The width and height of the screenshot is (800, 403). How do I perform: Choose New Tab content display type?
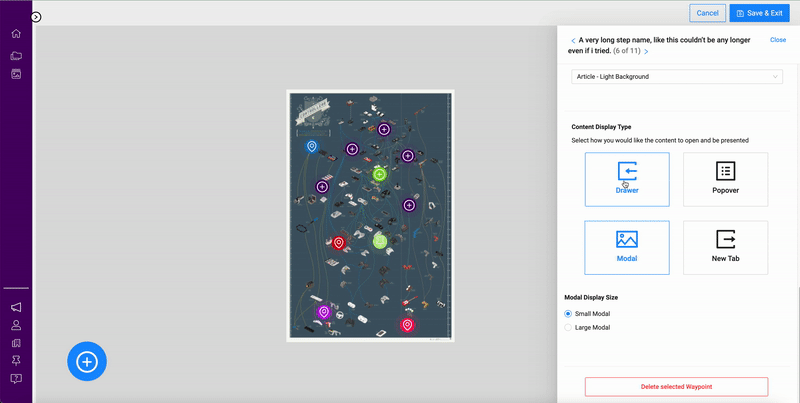tap(725, 247)
